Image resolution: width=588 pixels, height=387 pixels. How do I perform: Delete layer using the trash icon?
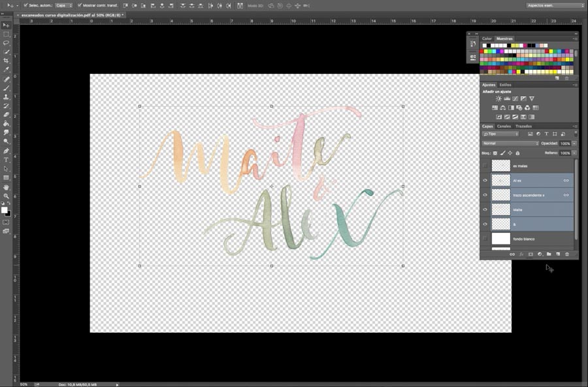(567, 254)
